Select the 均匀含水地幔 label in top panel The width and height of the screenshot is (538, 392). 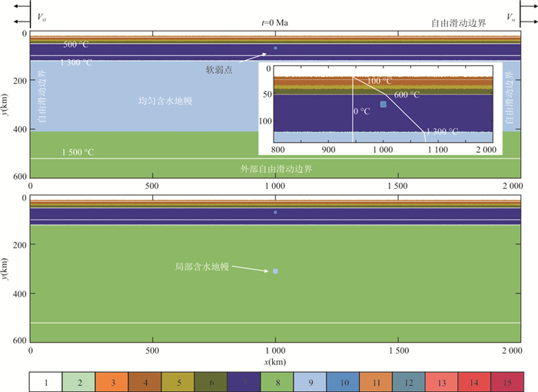tap(161, 101)
